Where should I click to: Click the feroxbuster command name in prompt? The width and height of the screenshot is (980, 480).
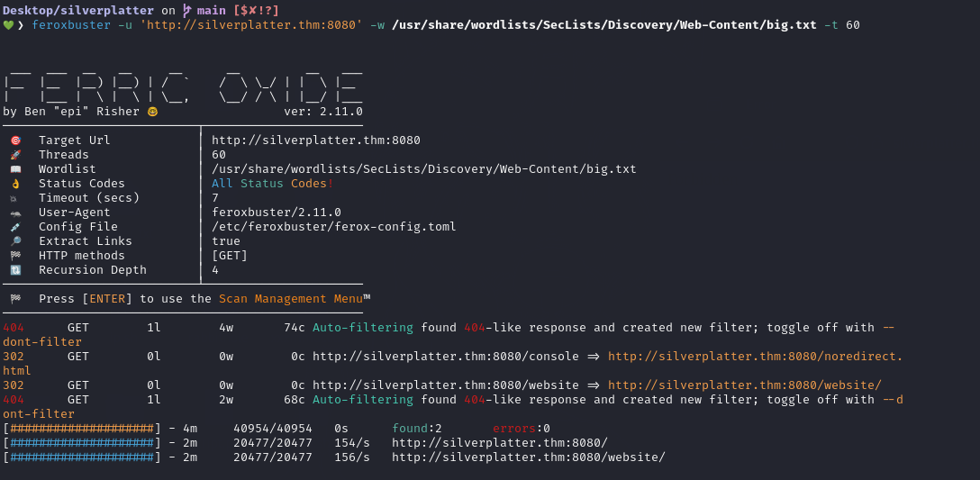70,25
